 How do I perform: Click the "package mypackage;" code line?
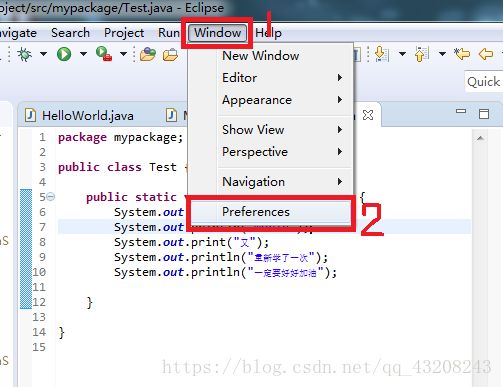(121, 137)
